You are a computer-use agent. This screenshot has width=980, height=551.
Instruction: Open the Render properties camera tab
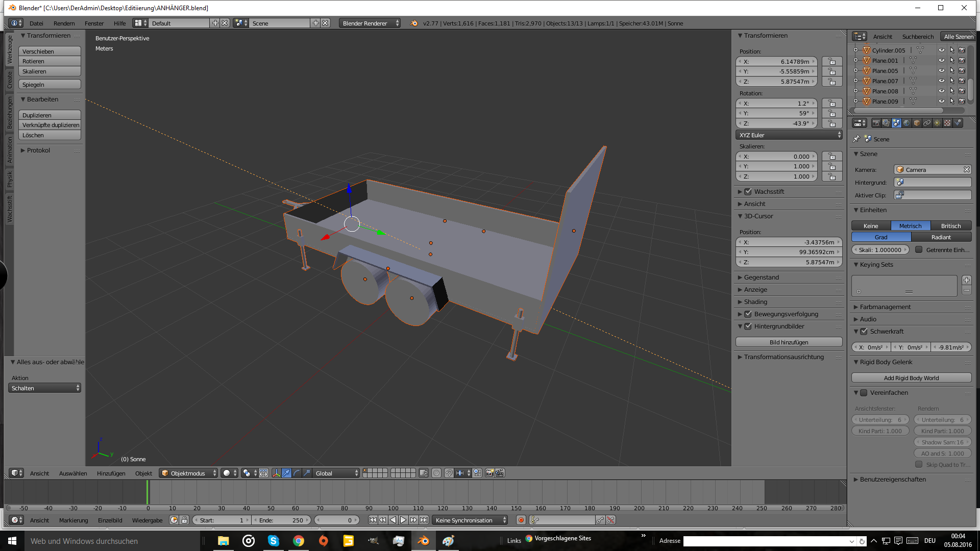pyautogui.click(x=876, y=123)
